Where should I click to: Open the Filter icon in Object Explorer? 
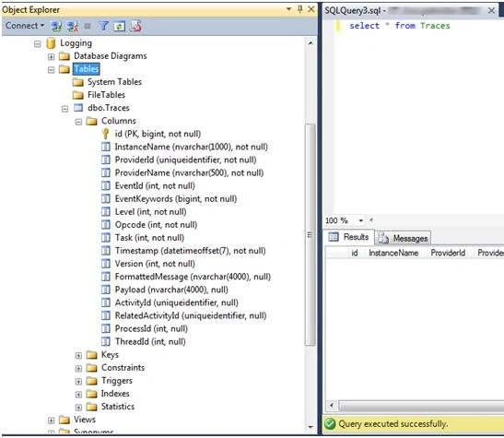(103, 26)
